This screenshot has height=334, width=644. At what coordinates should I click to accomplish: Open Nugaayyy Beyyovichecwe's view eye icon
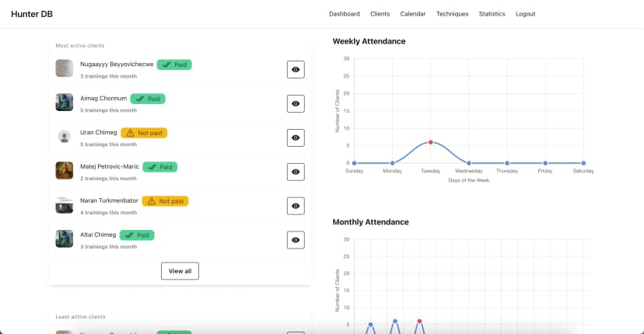click(296, 69)
